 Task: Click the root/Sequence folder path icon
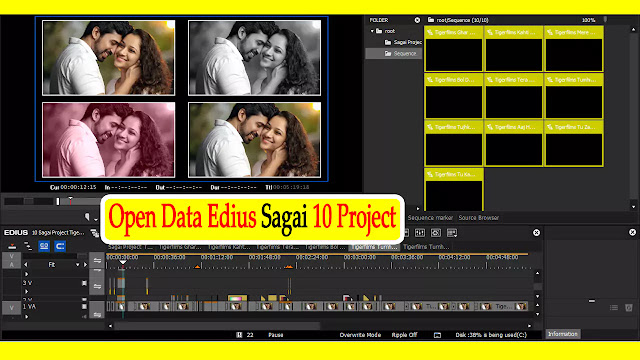[431, 20]
